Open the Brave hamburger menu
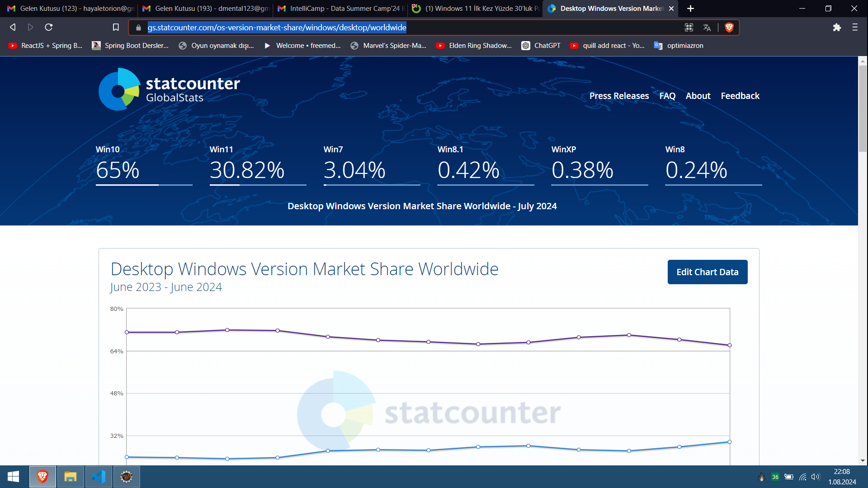The width and height of the screenshot is (868, 488). click(855, 28)
